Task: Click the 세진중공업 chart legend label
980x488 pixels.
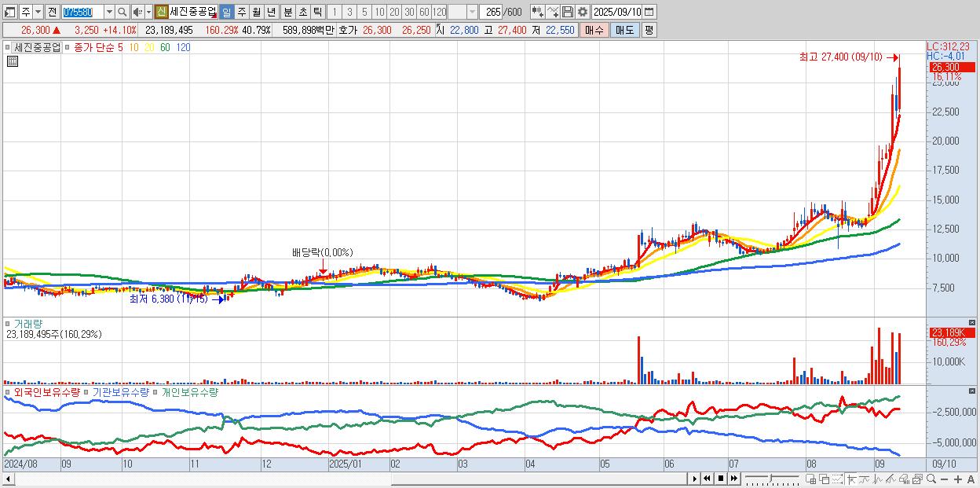Action: [37, 47]
